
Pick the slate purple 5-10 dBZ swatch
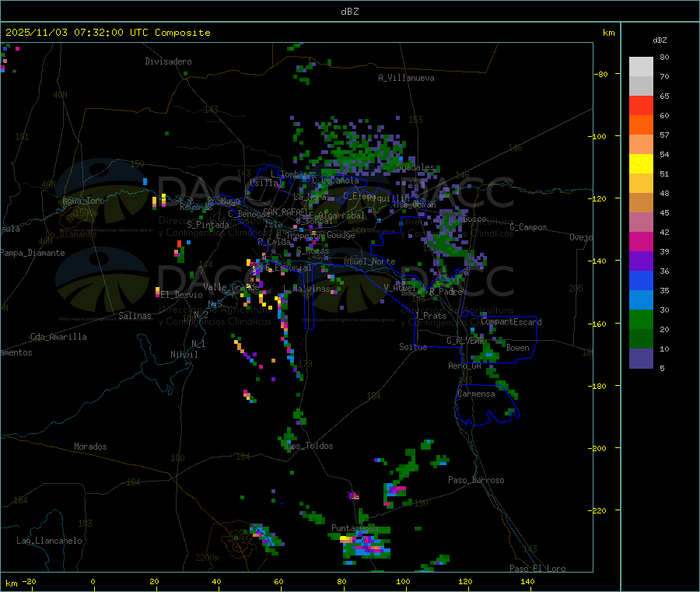pos(641,359)
